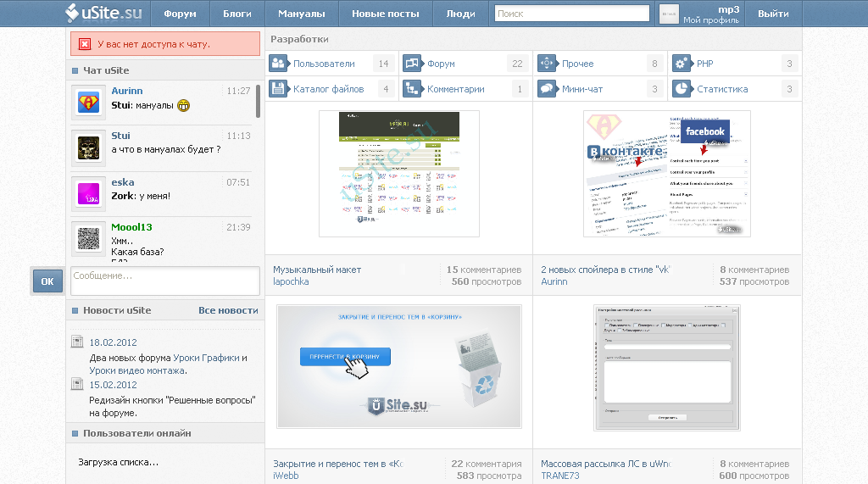
Task: Click the PHP gear icon
Action: click(x=682, y=63)
